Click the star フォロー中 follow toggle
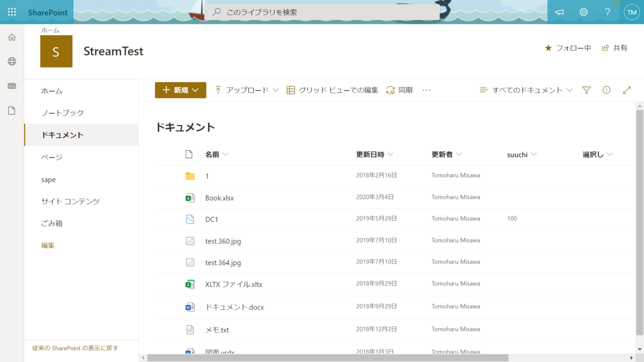This screenshot has width=644, height=362. point(568,48)
